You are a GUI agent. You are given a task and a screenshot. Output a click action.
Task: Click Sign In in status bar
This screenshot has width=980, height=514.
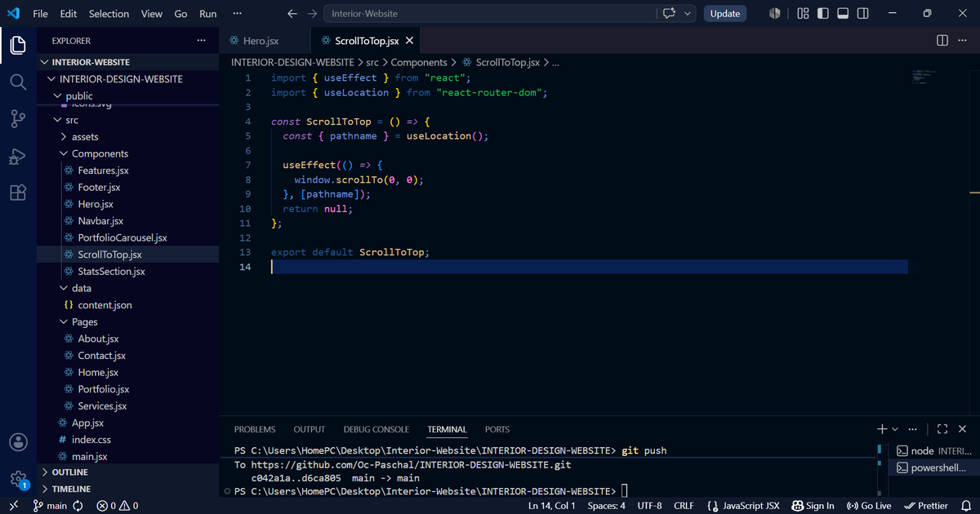click(x=813, y=506)
